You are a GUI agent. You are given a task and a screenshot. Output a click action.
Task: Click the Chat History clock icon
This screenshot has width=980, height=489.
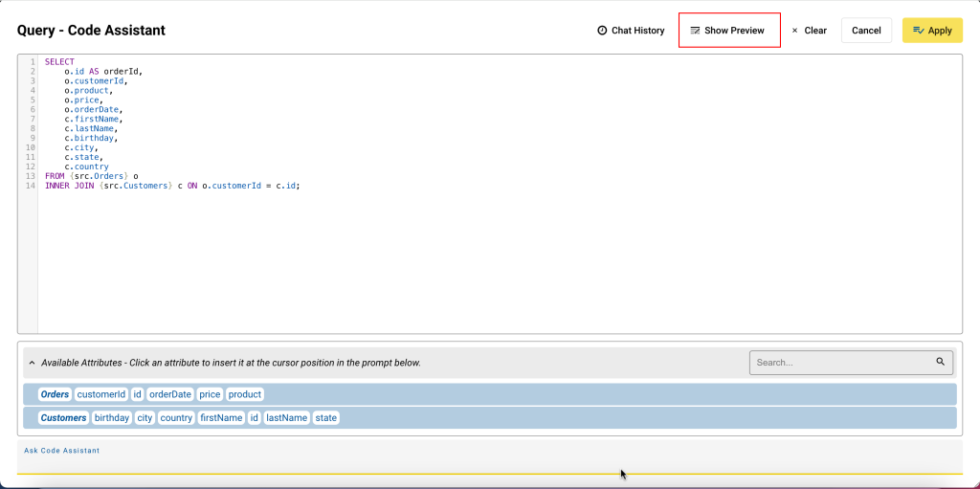tap(602, 31)
